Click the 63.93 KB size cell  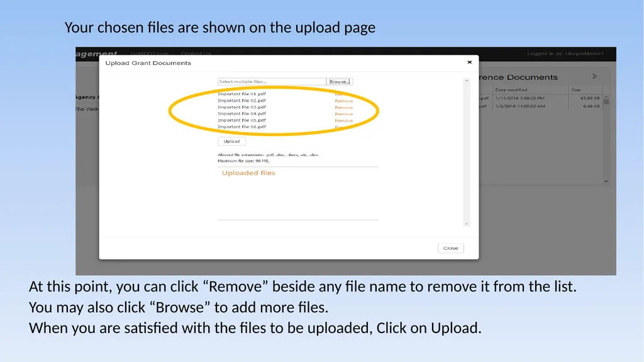tap(590, 98)
